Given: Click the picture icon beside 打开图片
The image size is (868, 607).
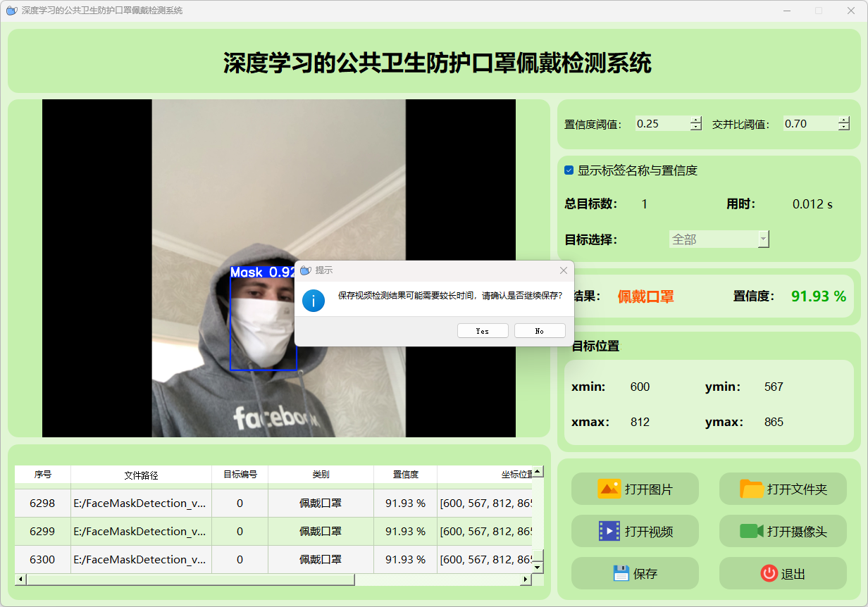Looking at the screenshot, I should click(x=609, y=489).
